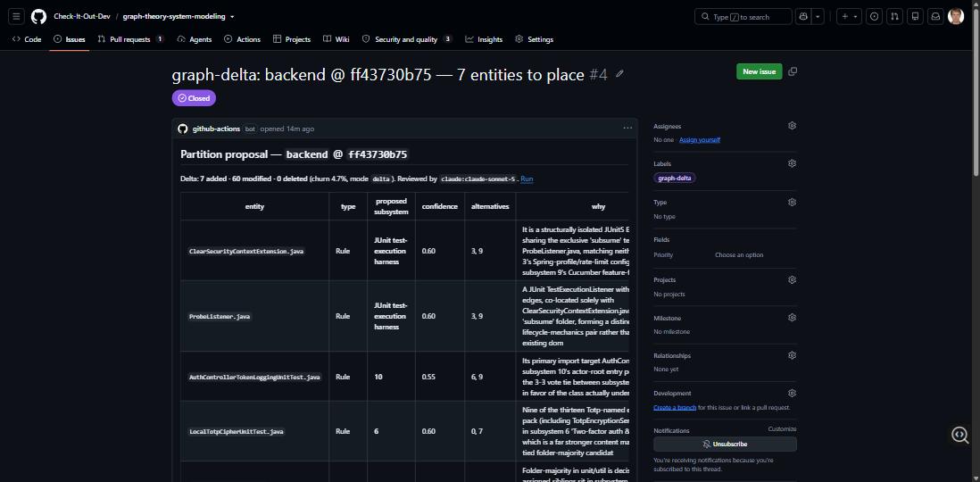Open the Customize notifications link
980x482 pixels.
(x=783, y=428)
